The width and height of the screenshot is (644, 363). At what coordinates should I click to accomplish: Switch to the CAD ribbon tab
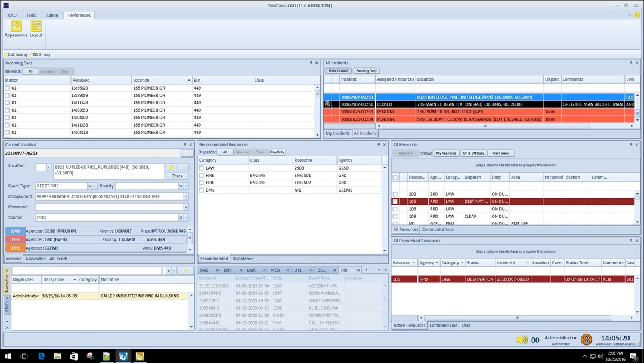pyautogui.click(x=13, y=15)
